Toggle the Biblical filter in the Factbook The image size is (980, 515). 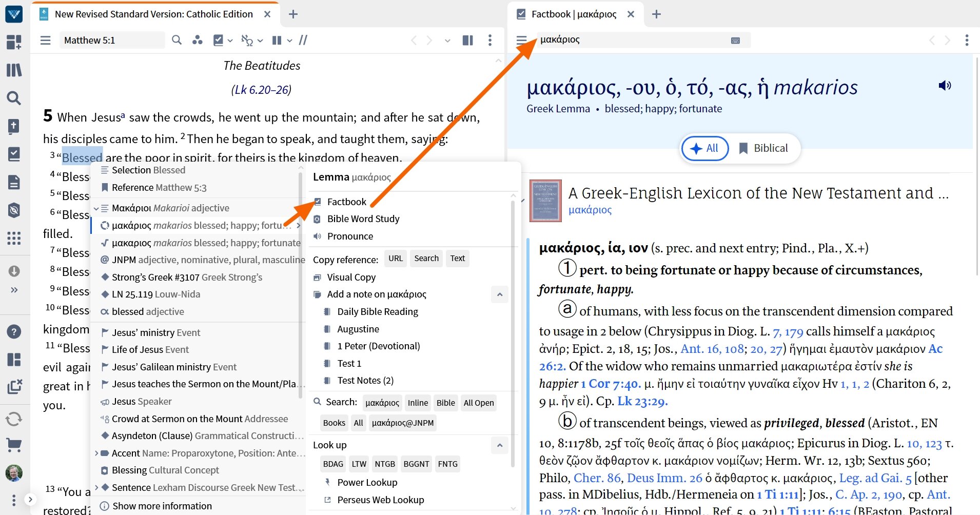[763, 148]
